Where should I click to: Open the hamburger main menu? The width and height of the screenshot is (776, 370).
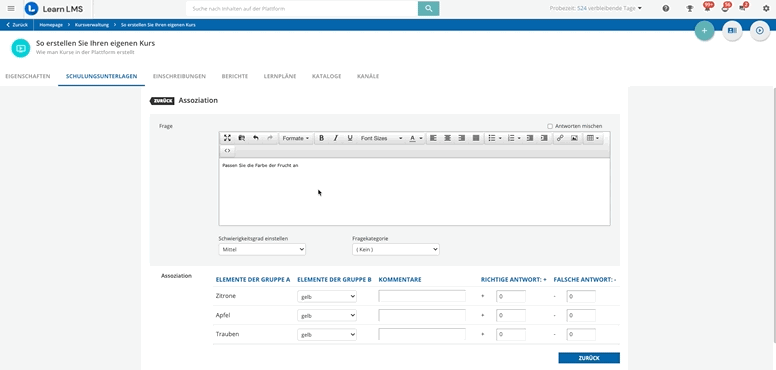coord(11,8)
